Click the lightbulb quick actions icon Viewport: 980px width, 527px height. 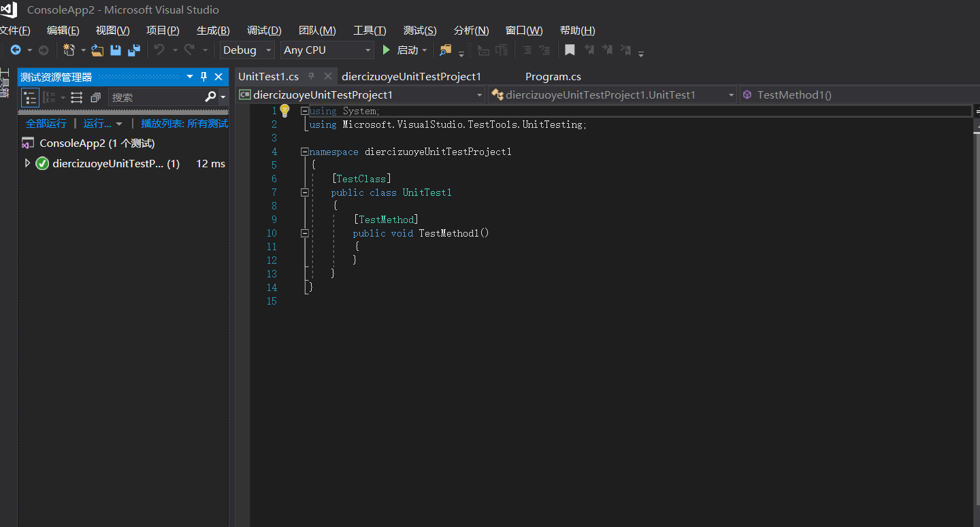(x=284, y=111)
